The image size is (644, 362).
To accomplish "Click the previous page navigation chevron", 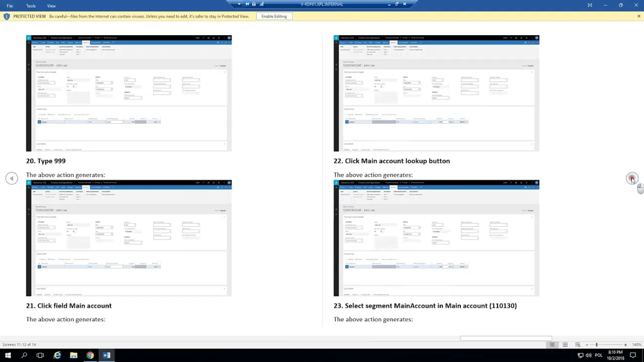I will click(11, 178).
